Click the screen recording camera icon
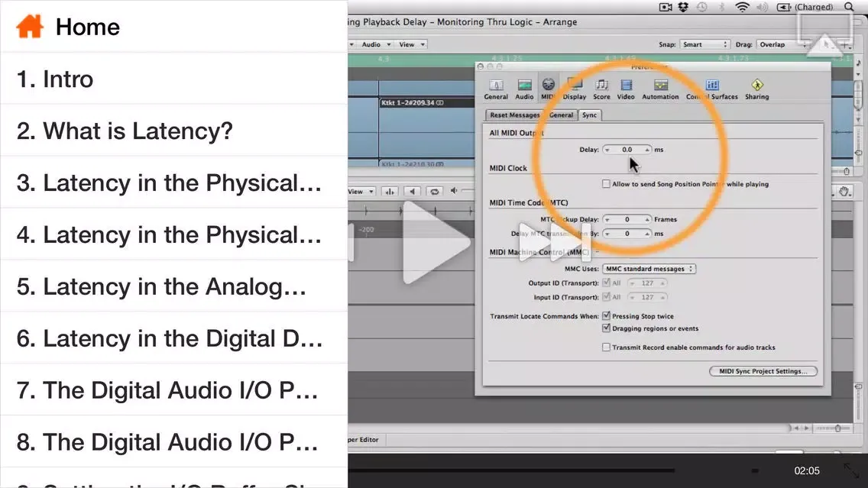Screen dimensions: 868x488 (666, 7)
